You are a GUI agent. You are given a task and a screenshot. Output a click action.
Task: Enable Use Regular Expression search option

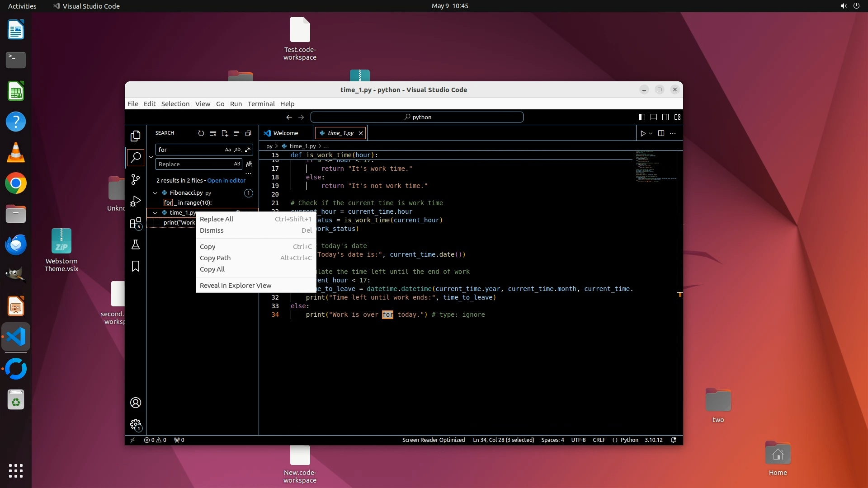(248, 150)
